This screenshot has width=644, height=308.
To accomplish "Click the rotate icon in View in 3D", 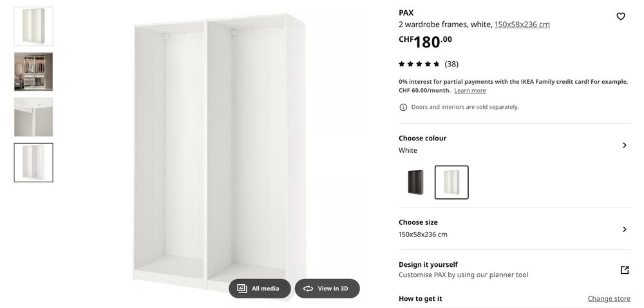I will coord(308,289).
